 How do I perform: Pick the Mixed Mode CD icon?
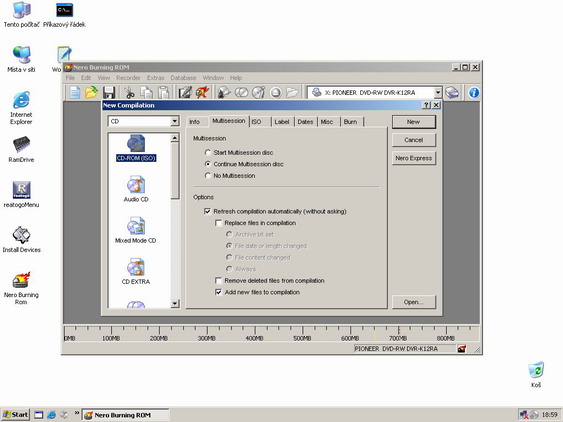pyautogui.click(x=136, y=226)
